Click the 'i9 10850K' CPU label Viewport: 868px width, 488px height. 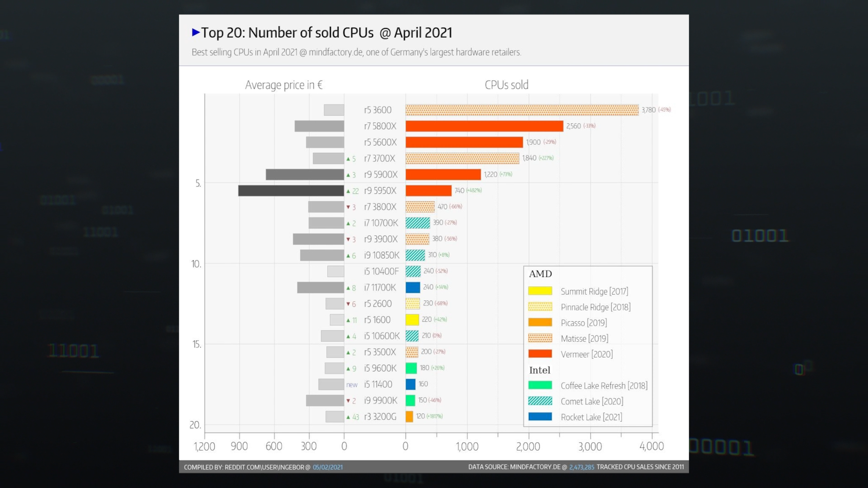click(381, 255)
